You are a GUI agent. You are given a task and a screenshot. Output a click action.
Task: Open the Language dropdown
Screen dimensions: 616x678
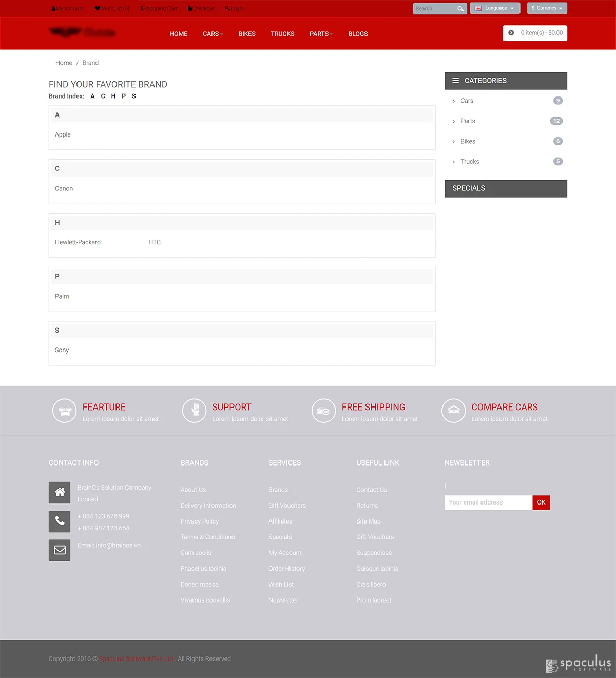[x=495, y=8]
